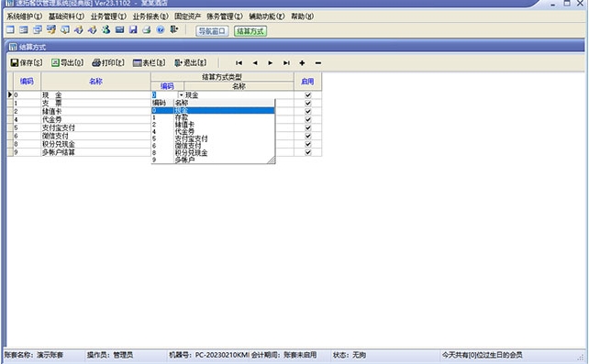Jump to last record navigation arrow
589x364 pixels.
pyautogui.click(x=286, y=63)
